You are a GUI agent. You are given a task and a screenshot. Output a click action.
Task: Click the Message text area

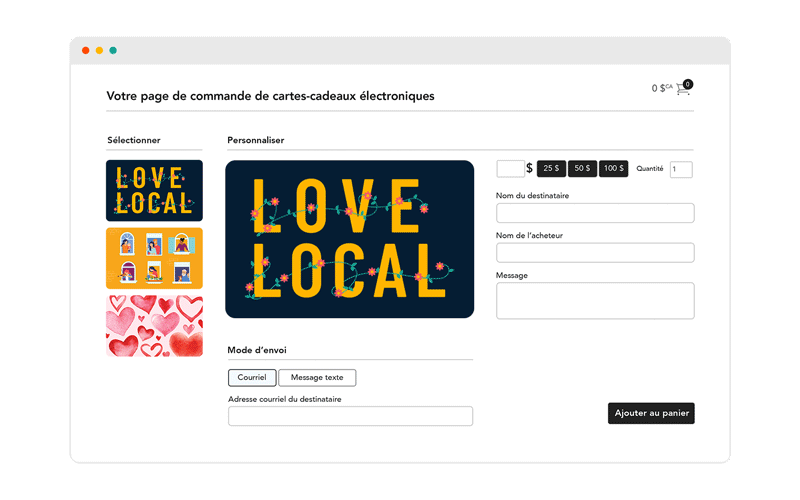595,301
